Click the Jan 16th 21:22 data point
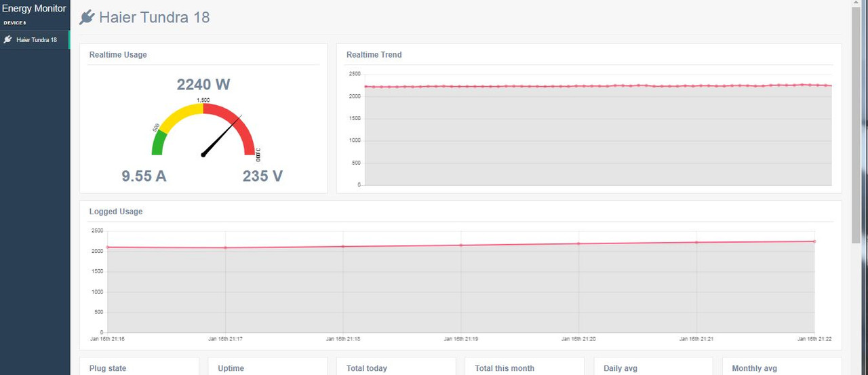The width and height of the screenshot is (868, 375). click(x=814, y=241)
